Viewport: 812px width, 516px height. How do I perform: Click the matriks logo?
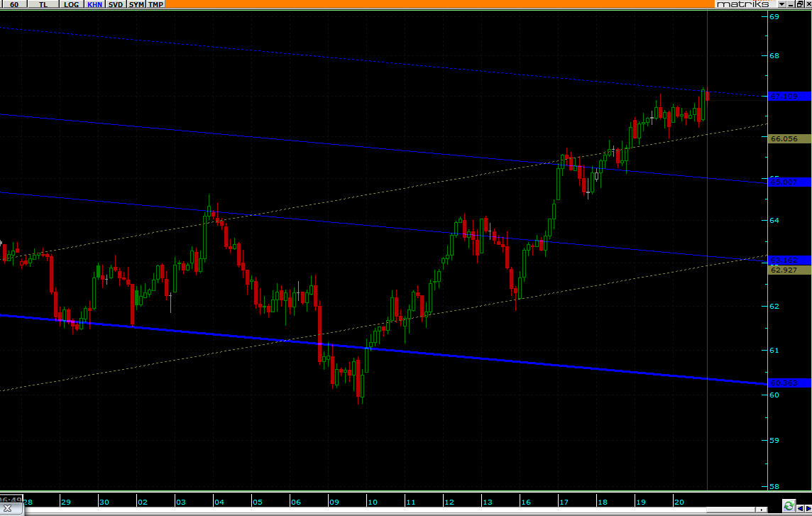742,4
